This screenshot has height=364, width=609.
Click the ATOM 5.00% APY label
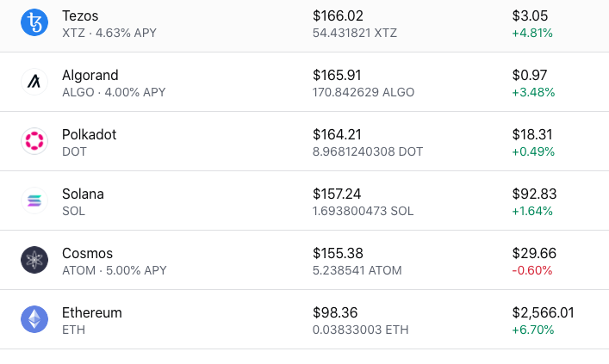click(x=115, y=270)
